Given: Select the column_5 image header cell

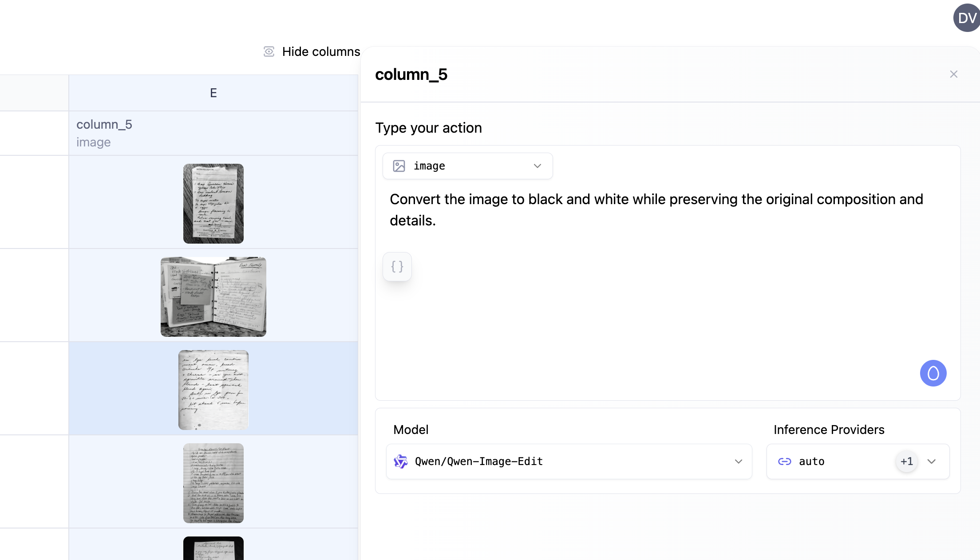Looking at the screenshot, I should tap(213, 133).
